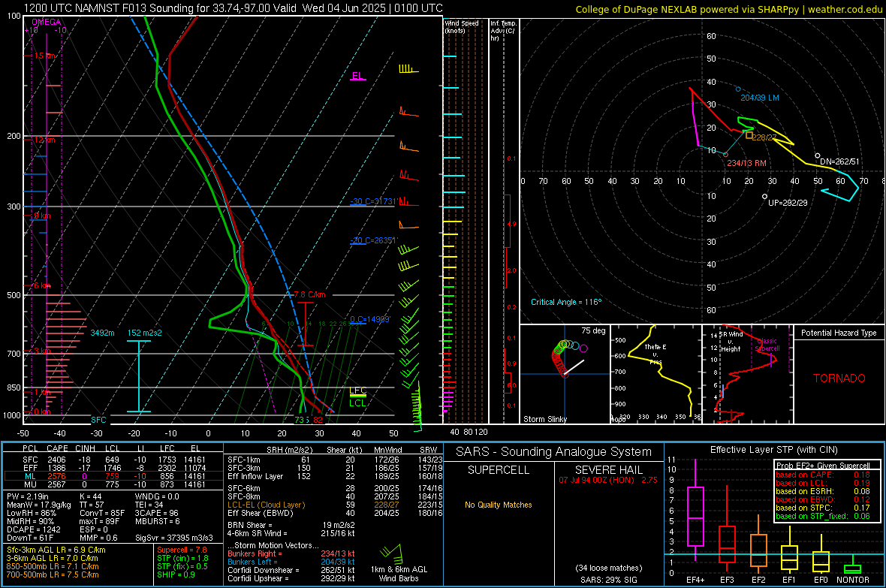
Task: Click the 'SARS - Sounding Analogue System' header
Action: 554,452
